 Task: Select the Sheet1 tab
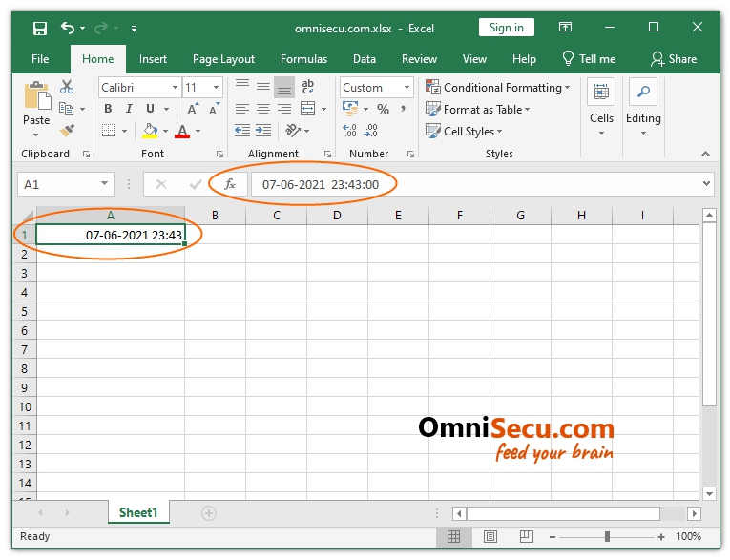coord(138,512)
